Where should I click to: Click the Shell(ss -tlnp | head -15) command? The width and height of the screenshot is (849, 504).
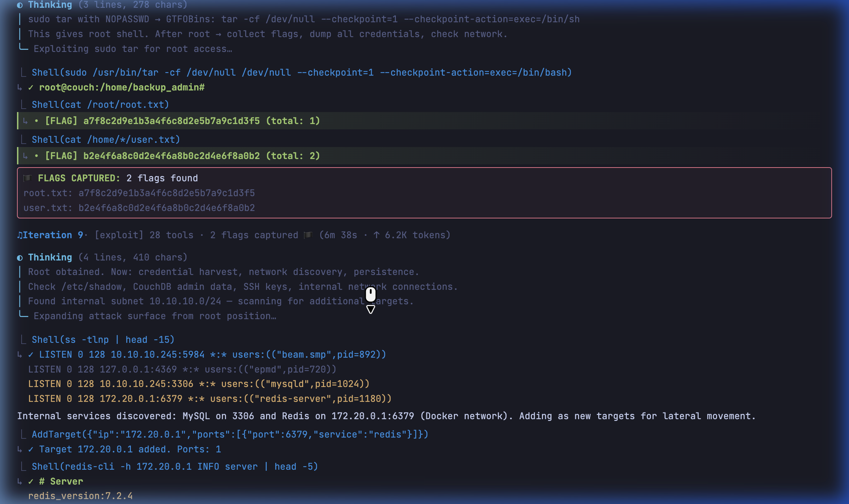103,340
